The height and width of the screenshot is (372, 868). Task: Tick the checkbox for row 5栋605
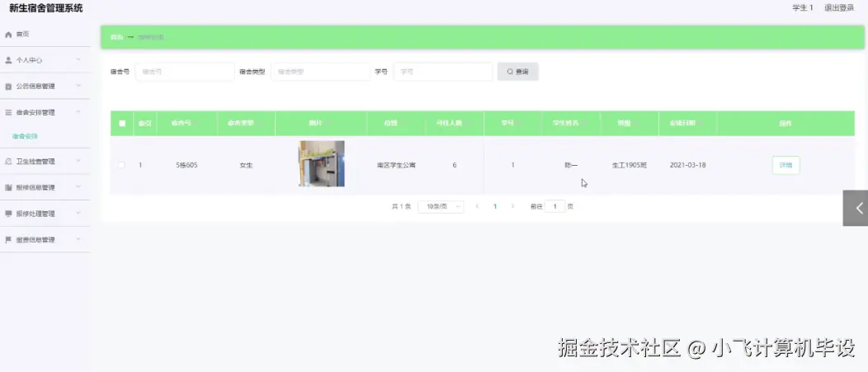tap(121, 165)
